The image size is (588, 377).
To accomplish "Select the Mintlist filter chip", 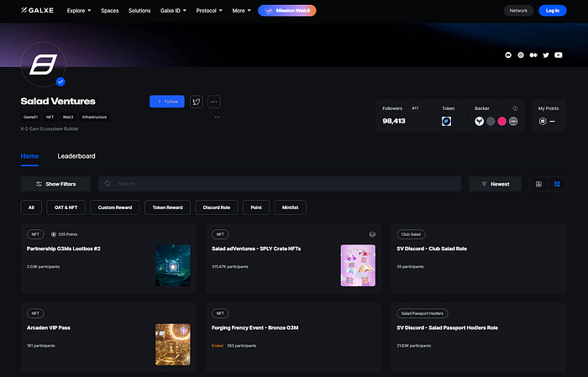I will tap(291, 207).
